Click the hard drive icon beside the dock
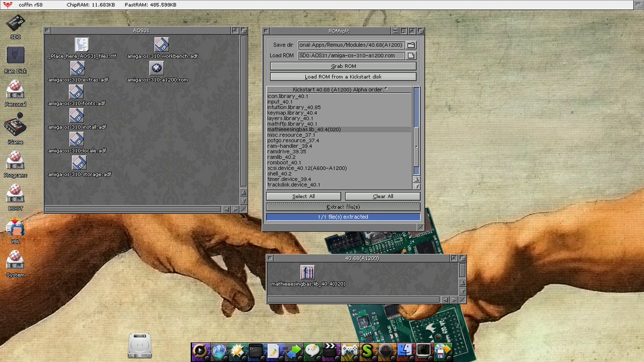The height and width of the screenshot is (362, 644). click(140, 345)
